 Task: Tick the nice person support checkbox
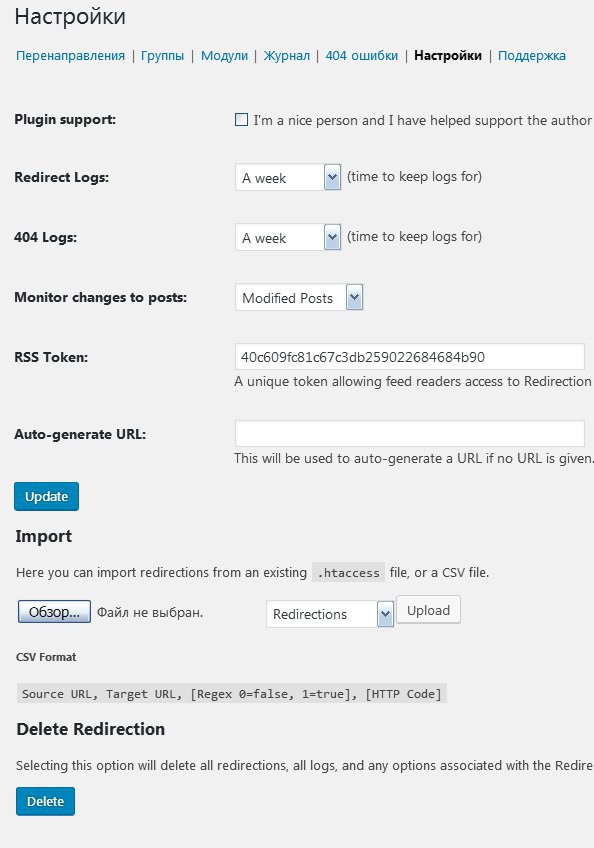tap(241, 120)
